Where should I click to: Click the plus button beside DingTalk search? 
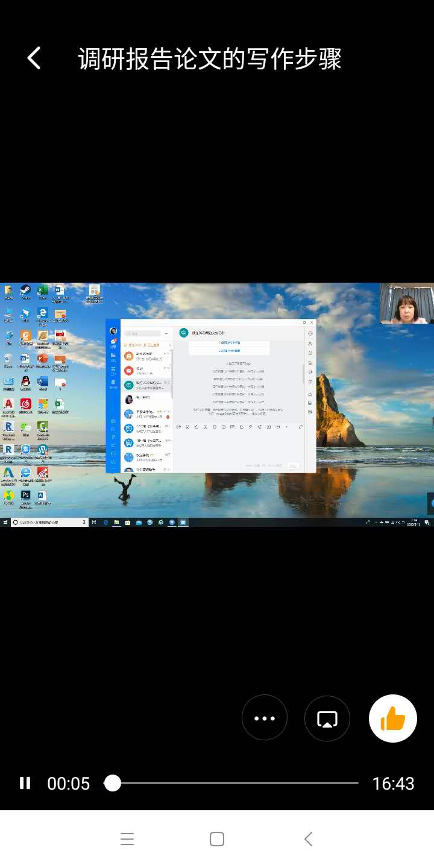click(167, 333)
